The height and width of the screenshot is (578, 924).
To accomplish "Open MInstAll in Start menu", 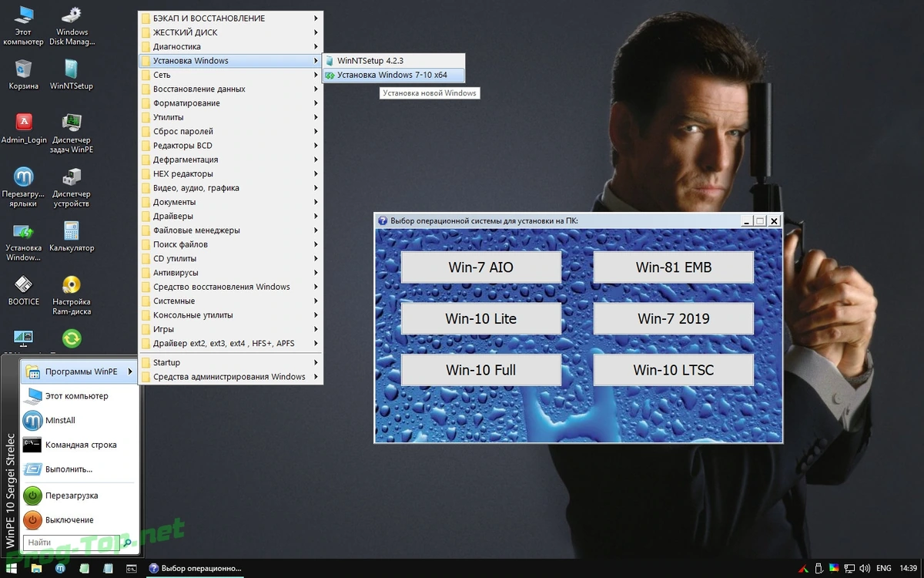I will pos(79,420).
